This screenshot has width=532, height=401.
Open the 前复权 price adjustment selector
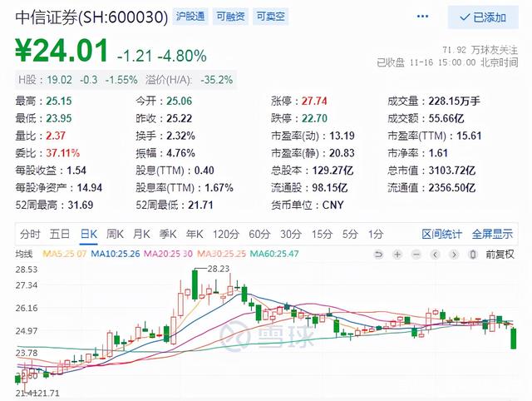point(500,255)
